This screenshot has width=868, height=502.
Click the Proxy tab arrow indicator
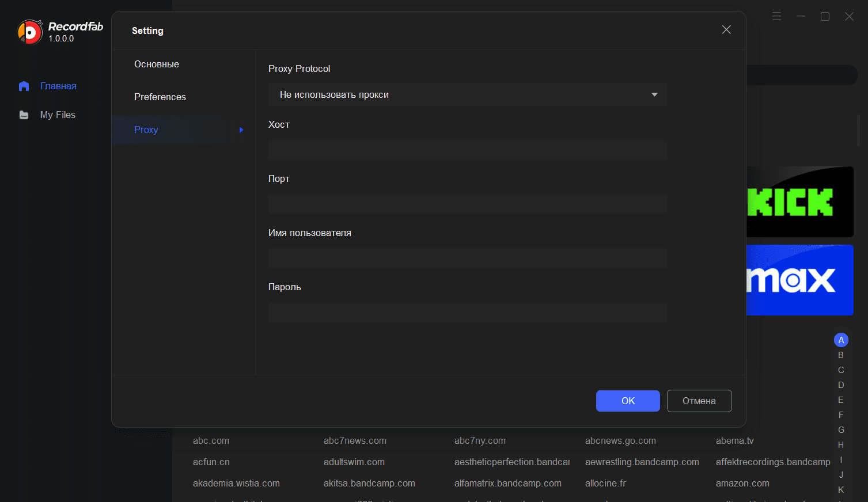click(241, 130)
